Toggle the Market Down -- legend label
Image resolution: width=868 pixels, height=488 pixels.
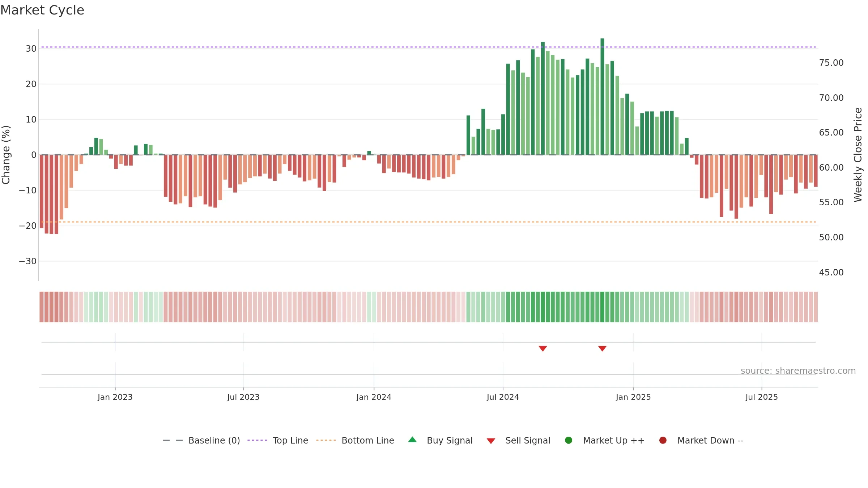pyautogui.click(x=710, y=440)
